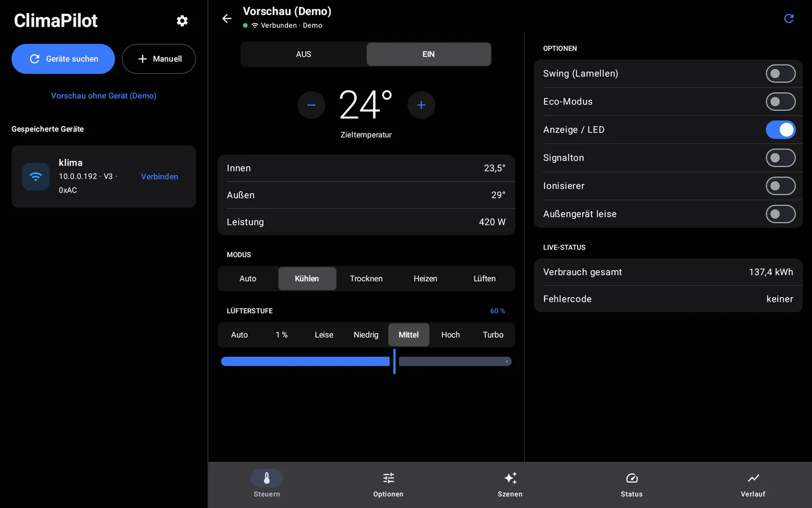
Task: Toggle Außengerät leise switch
Action: (x=781, y=214)
